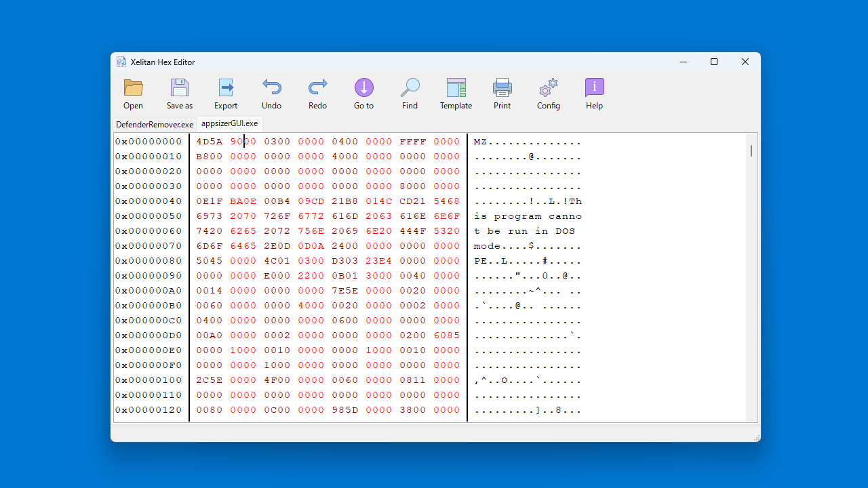Click hex bytes 5045 at row 0x80
The width and height of the screenshot is (868, 488).
pos(210,261)
